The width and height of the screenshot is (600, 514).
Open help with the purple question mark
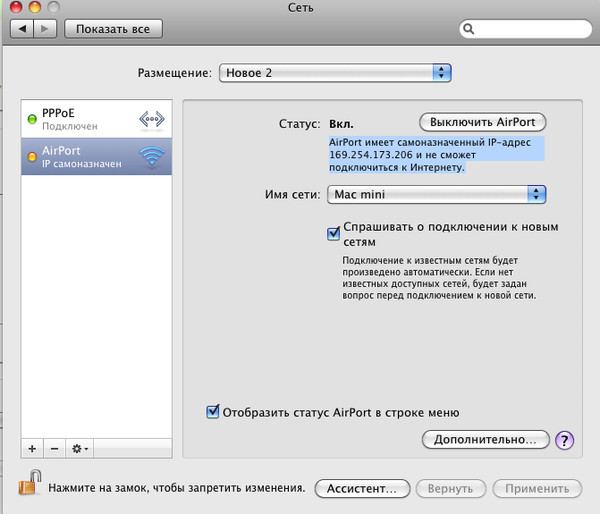564,439
